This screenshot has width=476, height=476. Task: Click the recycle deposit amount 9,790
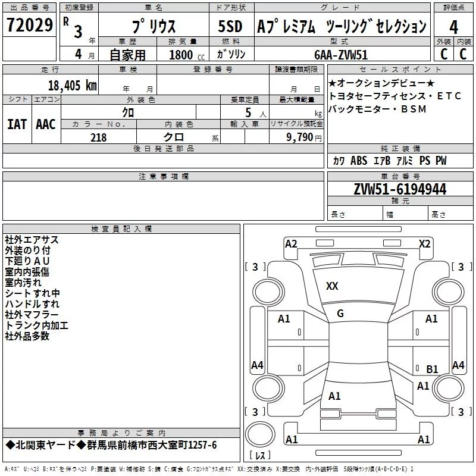[299, 137]
